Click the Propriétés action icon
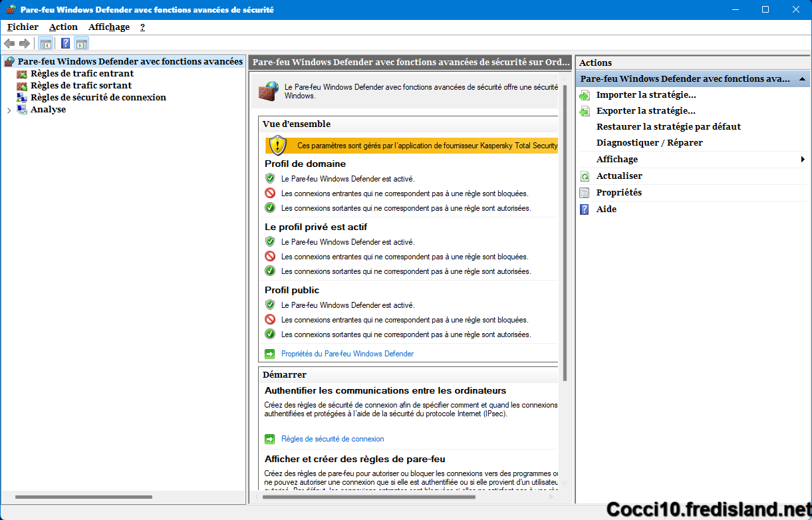The width and height of the screenshot is (812, 520). [585, 193]
